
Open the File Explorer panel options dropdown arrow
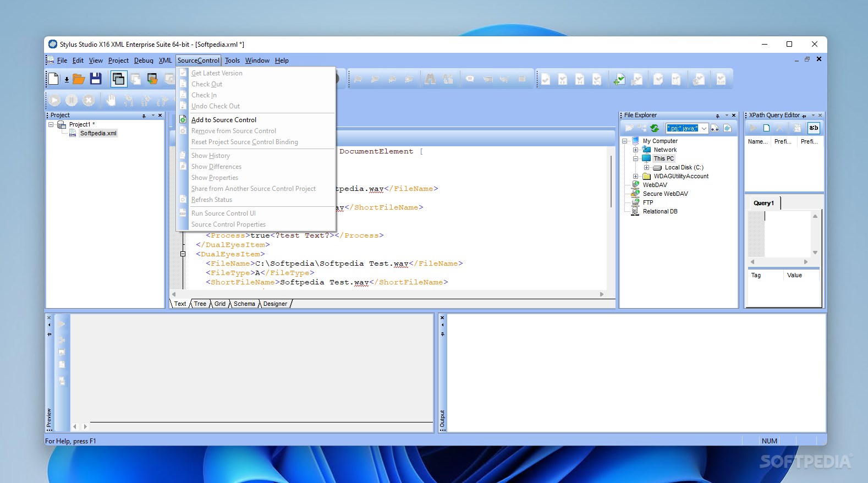point(727,116)
